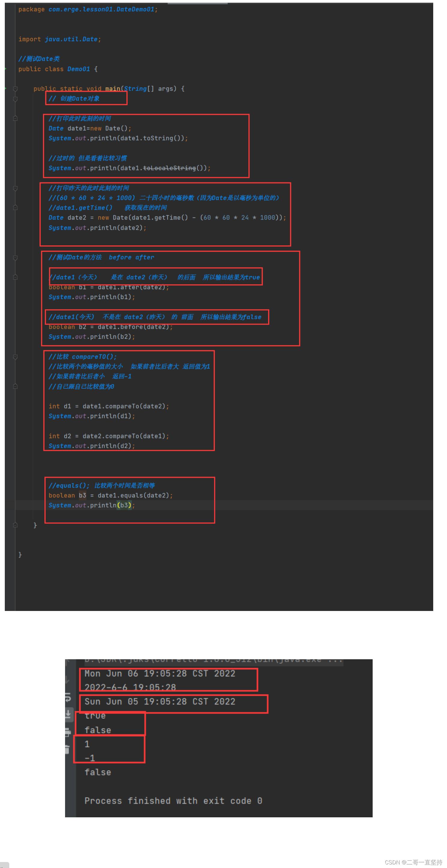This screenshot has width=447, height=868.
Task: Collapse fold marker beside 自己跟自己比较值为0 comment
Action: click(x=15, y=386)
